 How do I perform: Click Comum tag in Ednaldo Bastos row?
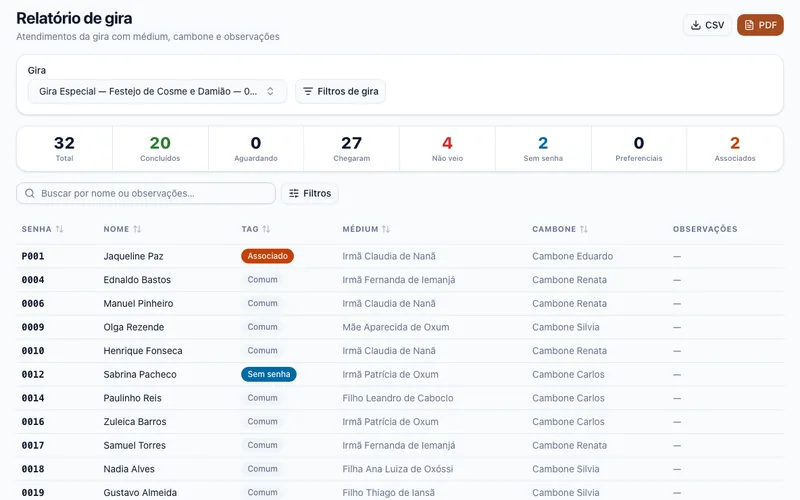pyautogui.click(x=262, y=280)
